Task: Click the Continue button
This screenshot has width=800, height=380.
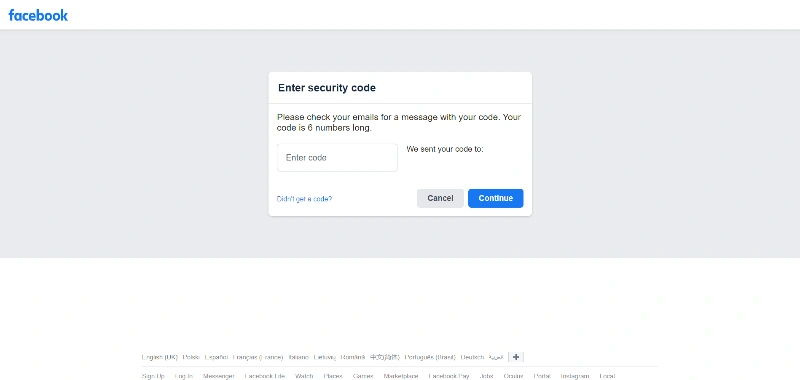Action: (495, 198)
